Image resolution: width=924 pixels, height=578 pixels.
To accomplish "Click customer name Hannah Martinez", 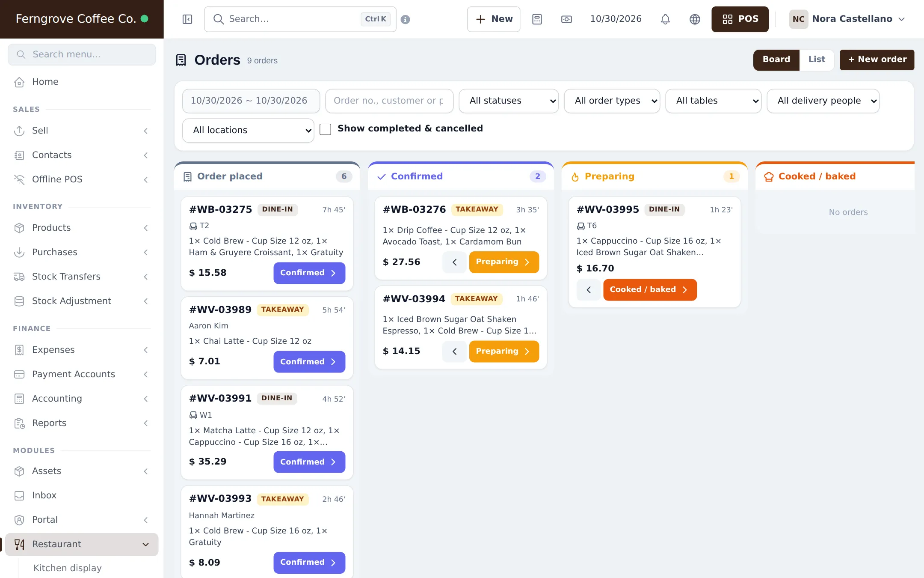I will pyautogui.click(x=222, y=515).
